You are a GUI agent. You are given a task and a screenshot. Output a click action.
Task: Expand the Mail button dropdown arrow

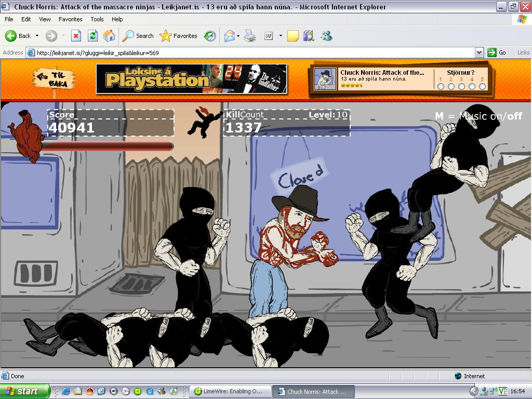(238, 36)
